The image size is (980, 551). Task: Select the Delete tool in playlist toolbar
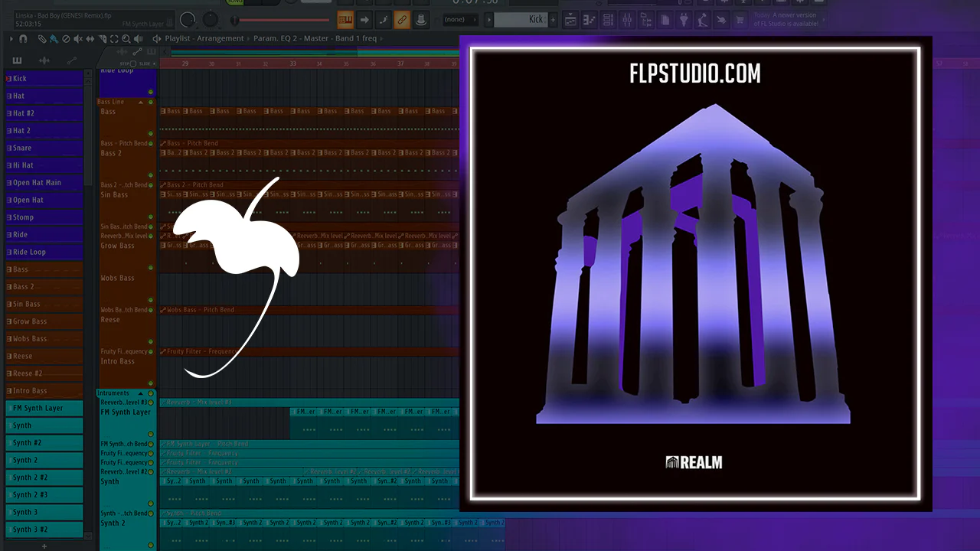(x=66, y=38)
